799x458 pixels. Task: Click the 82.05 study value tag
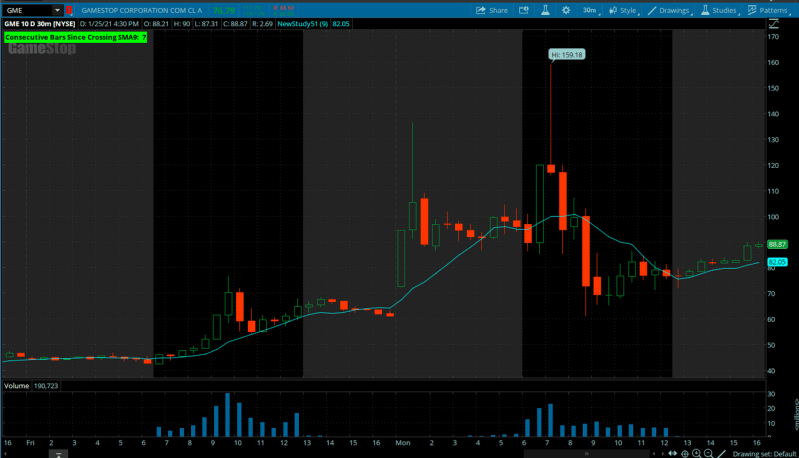(x=777, y=262)
